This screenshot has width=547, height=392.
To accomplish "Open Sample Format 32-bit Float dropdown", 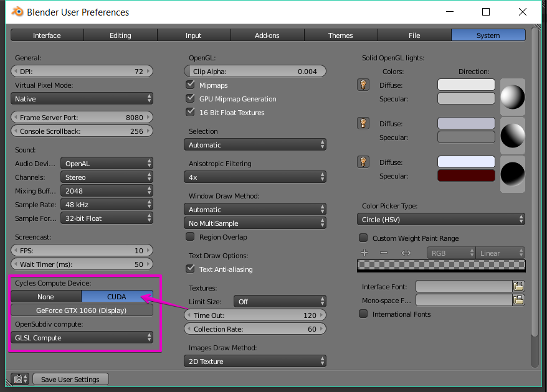I will click(107, 218).
